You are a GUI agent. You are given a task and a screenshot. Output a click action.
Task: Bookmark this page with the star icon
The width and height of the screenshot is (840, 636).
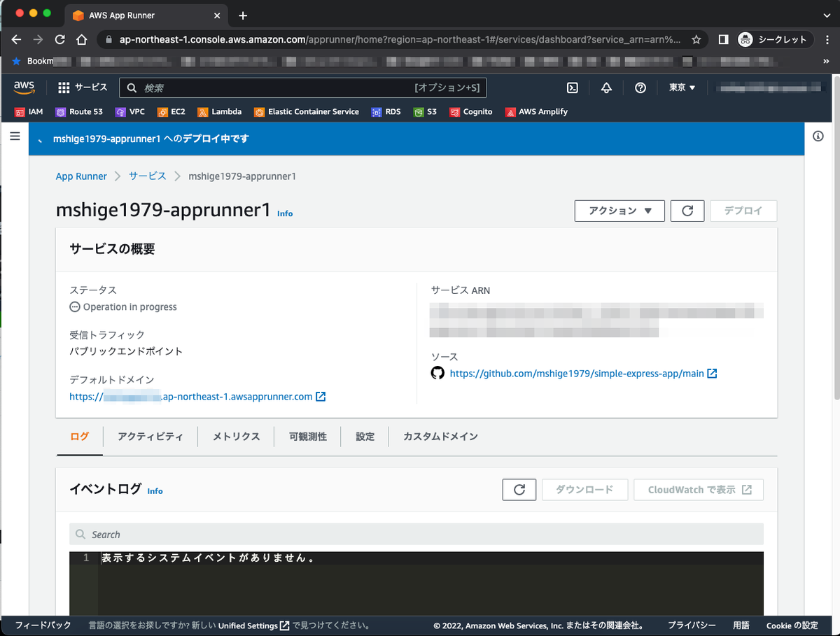pyautogui.click(x=696, y=40)
